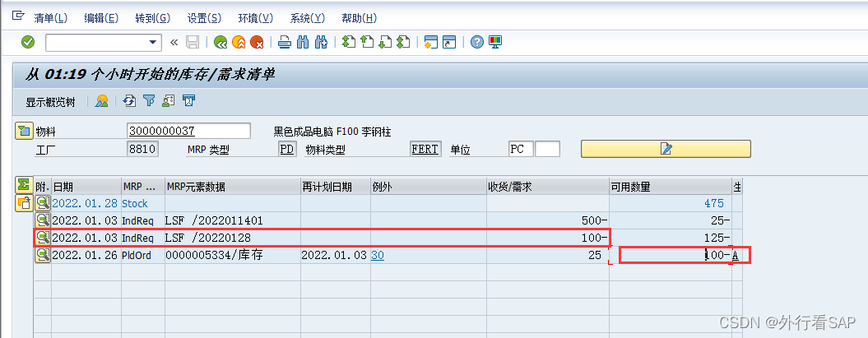Select the Stock cell dated 2022.01.28
Screen dimensions: 868x338
[x=86, y=204]
